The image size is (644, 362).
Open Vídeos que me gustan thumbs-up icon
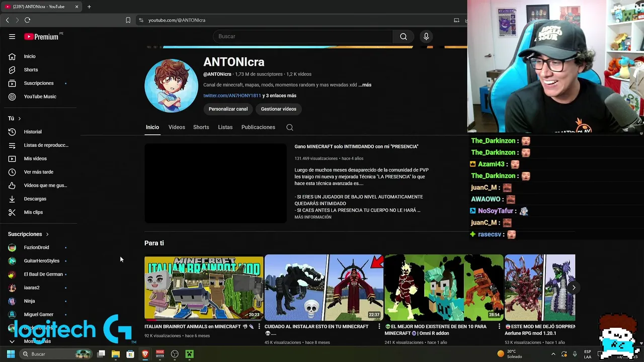tap(12, 186)
